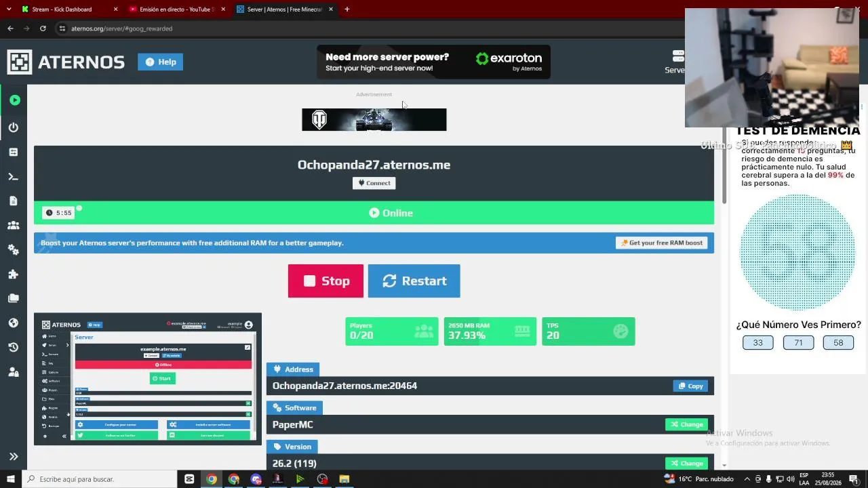
Task: Copy the server address
Action: (x=690, y=386)
